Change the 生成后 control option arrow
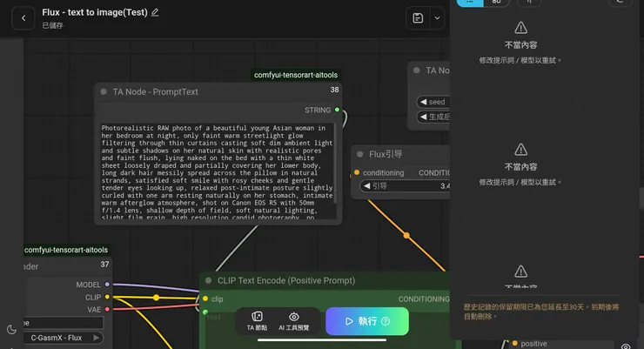 (x=424, y=117)
